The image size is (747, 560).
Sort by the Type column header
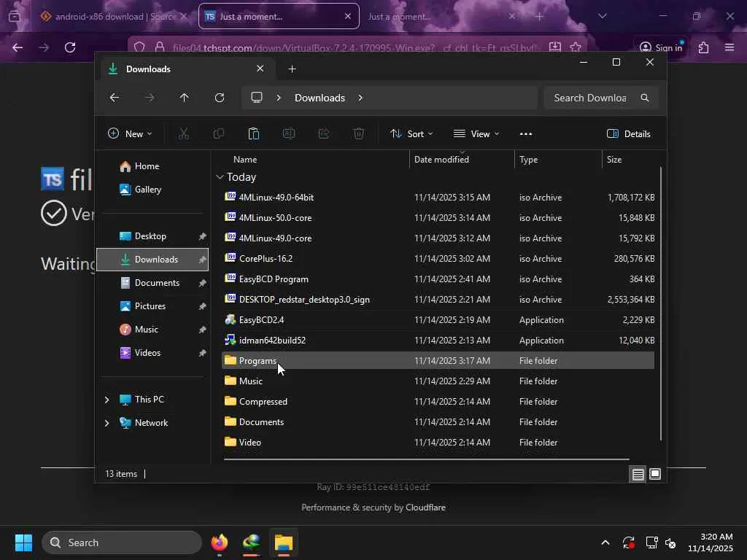(x=558, y=160)
